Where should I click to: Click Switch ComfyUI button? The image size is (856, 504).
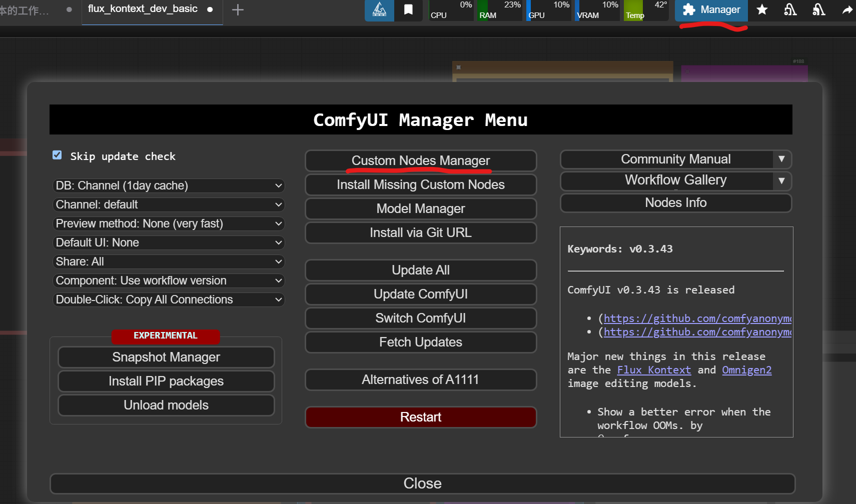coord(421,318)
